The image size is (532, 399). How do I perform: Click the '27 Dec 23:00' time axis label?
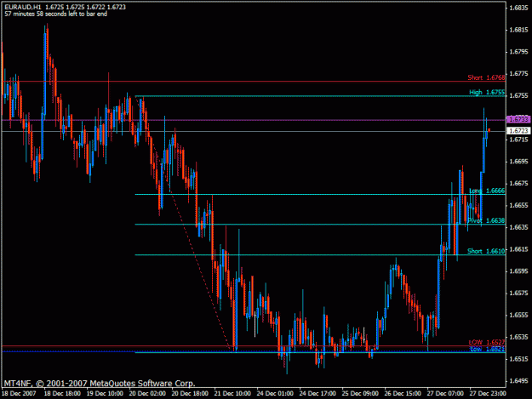[x=488, y=394]
